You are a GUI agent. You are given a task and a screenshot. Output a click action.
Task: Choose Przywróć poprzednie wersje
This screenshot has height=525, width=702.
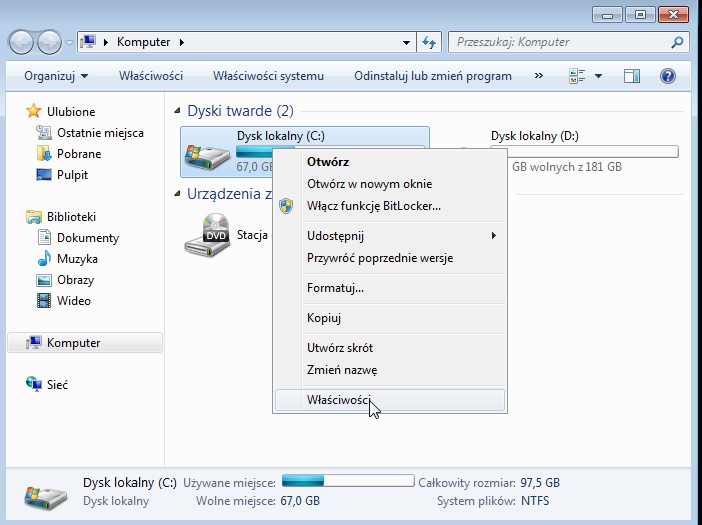(x=390, y=258)
